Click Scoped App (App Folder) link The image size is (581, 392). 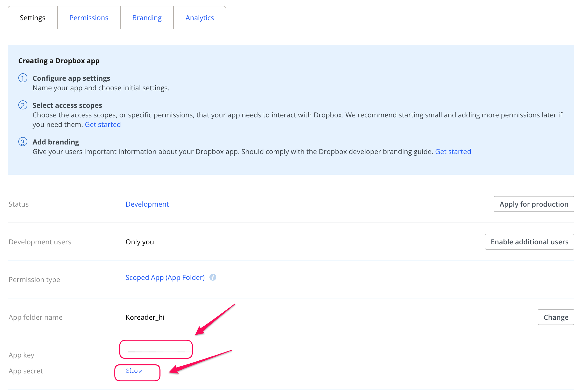coord(165,277)
